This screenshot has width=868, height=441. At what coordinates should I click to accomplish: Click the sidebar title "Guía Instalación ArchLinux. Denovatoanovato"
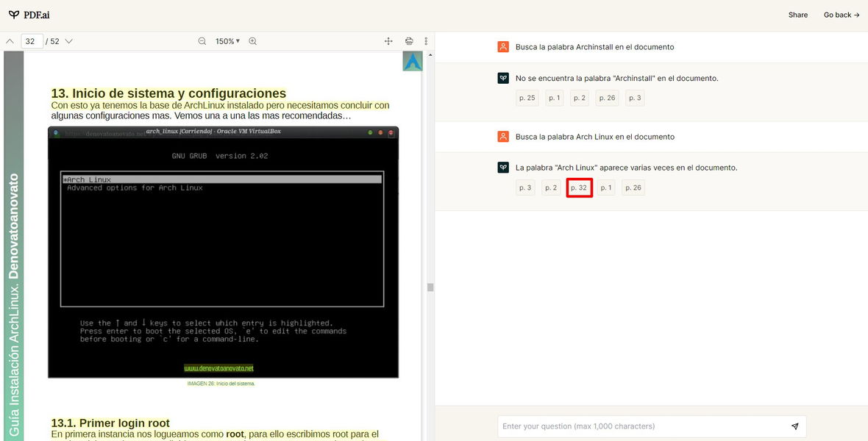pyautogui.click(x=14, y=304)
